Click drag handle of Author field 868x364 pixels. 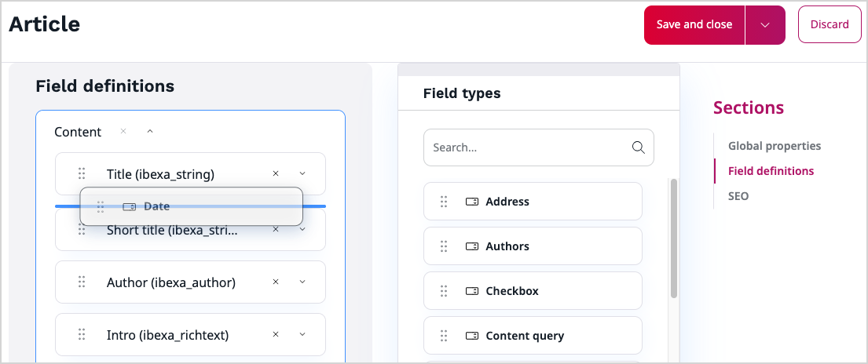(82, 282)
